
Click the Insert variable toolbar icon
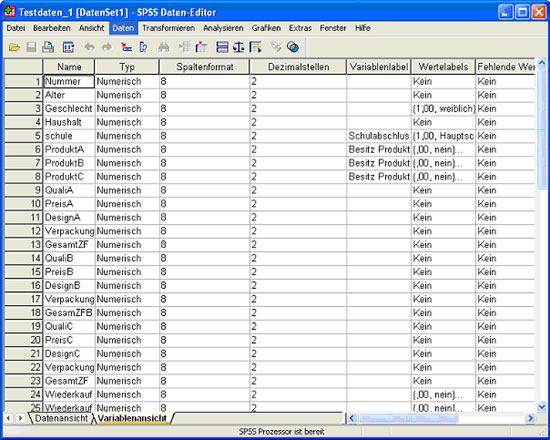[x=202, y=47]
